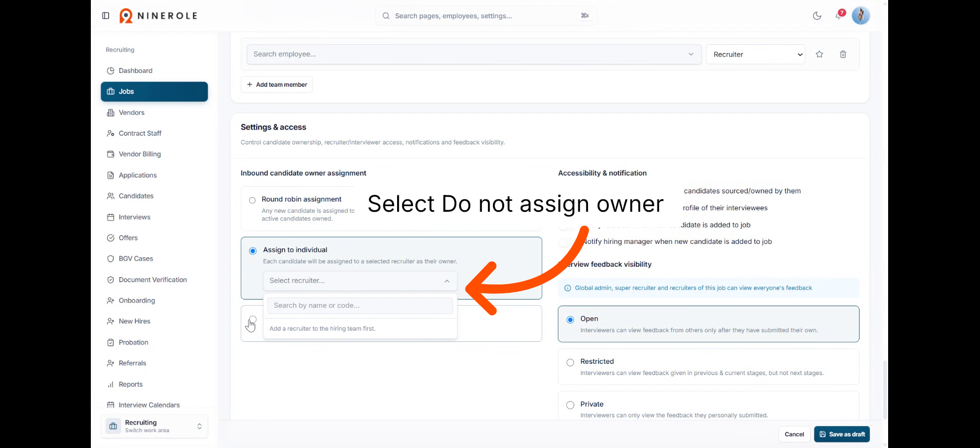Viewport: 980px width, 448px height.
Task: Open Offers section
Action: point(154,238)
